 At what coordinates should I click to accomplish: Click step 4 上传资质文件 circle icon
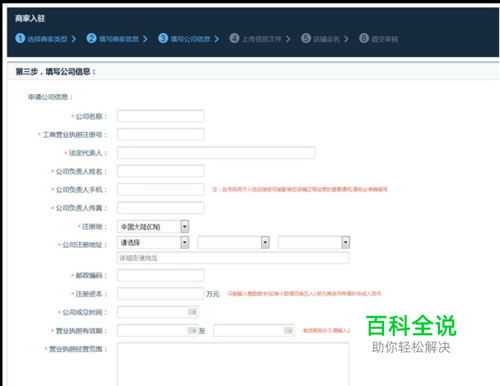pos(234,38)
